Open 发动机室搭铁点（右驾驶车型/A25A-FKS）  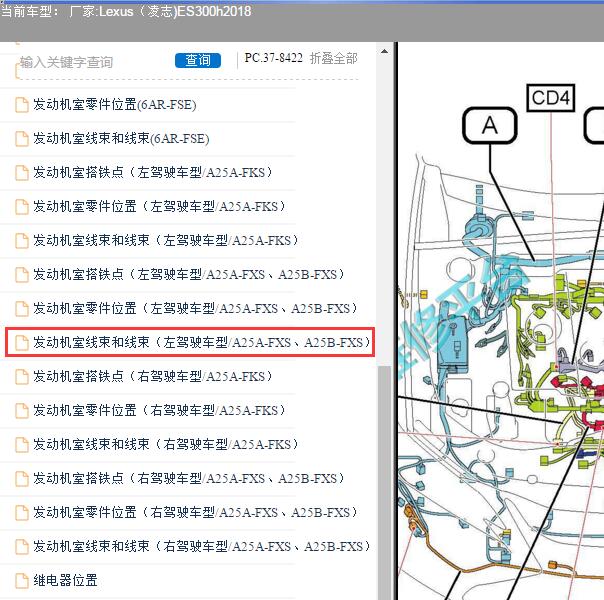click(x=153, y=376)
